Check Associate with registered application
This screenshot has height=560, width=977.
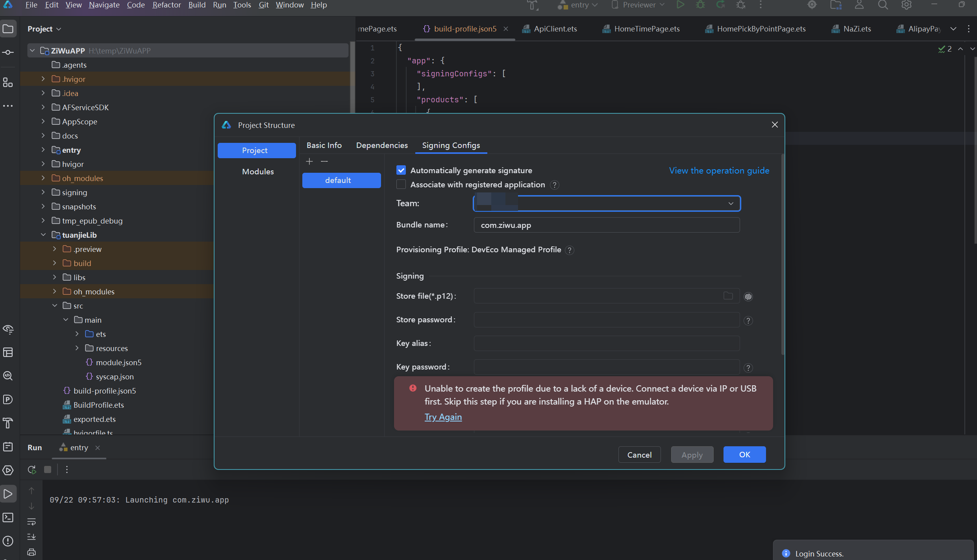(x=401, y=184)
